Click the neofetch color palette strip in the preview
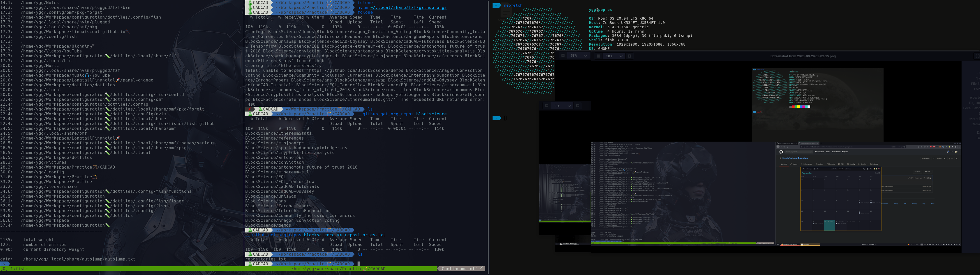This screenshot has width=980, height=275. (x=800, y=107)
